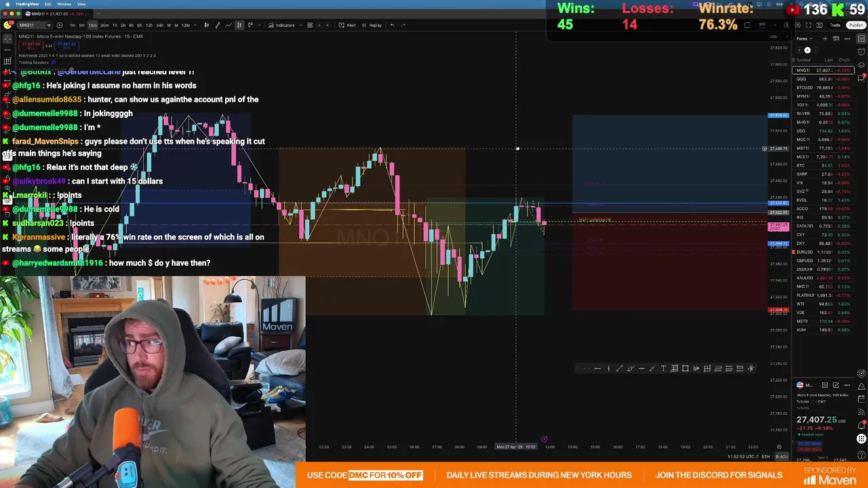Click the plus button on the price scale
The width and height of the screenshot is (868, 488).
tap(764, 148)
